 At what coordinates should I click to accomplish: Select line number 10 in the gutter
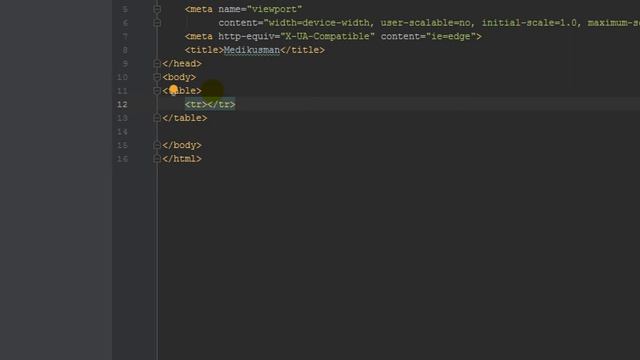coord(122,77)
